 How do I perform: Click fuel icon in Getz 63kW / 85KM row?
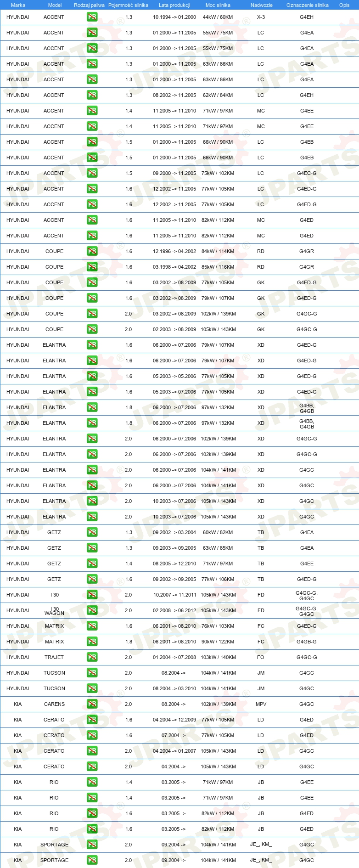click(92, 548)
